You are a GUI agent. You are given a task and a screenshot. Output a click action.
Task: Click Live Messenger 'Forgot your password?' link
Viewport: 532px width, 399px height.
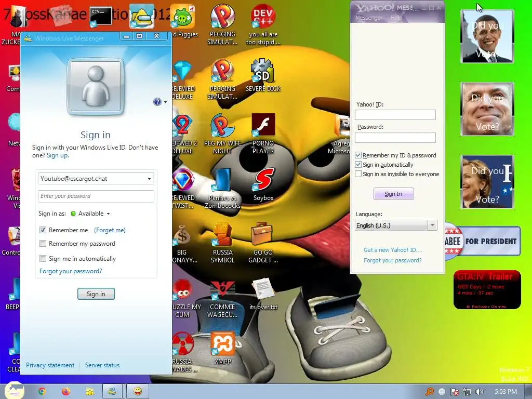(71, 271)
